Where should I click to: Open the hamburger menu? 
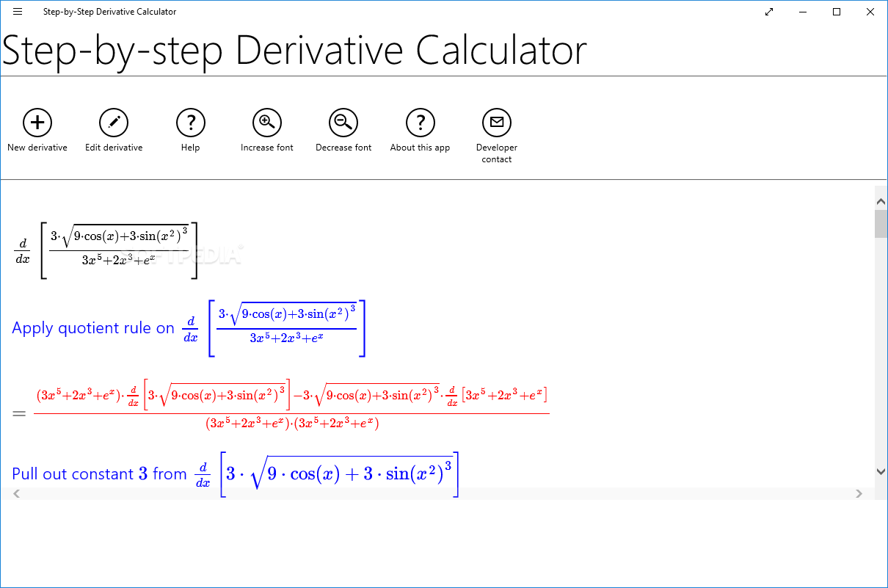18,12
